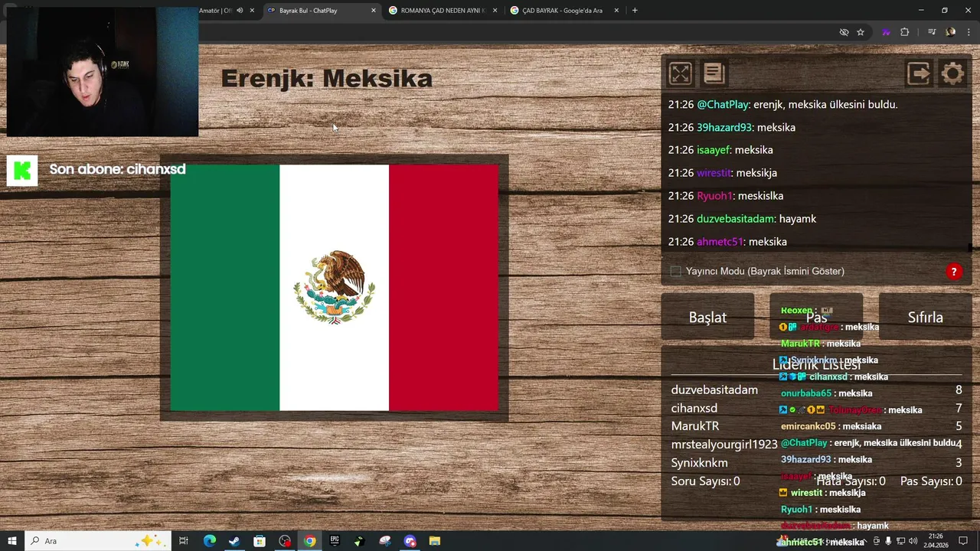
Task: Open the red question mark help
Action: [953, 272]
